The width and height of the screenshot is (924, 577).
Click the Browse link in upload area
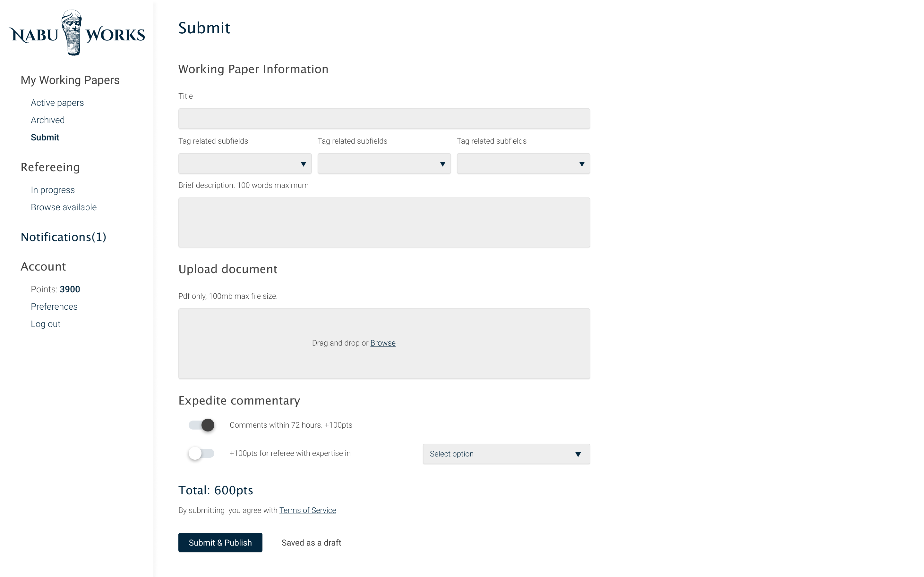(x=383, y=343)
